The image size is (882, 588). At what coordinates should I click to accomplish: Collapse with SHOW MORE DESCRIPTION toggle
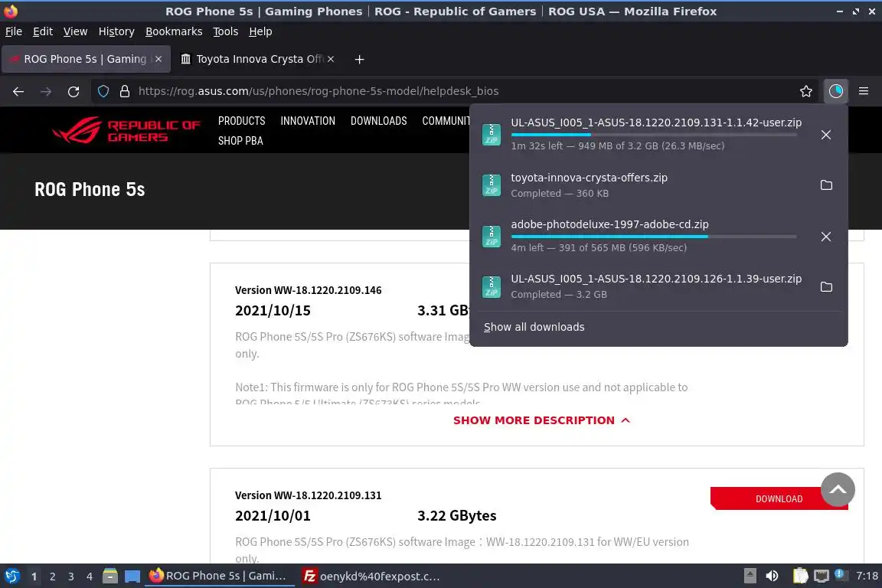[542, 420]
